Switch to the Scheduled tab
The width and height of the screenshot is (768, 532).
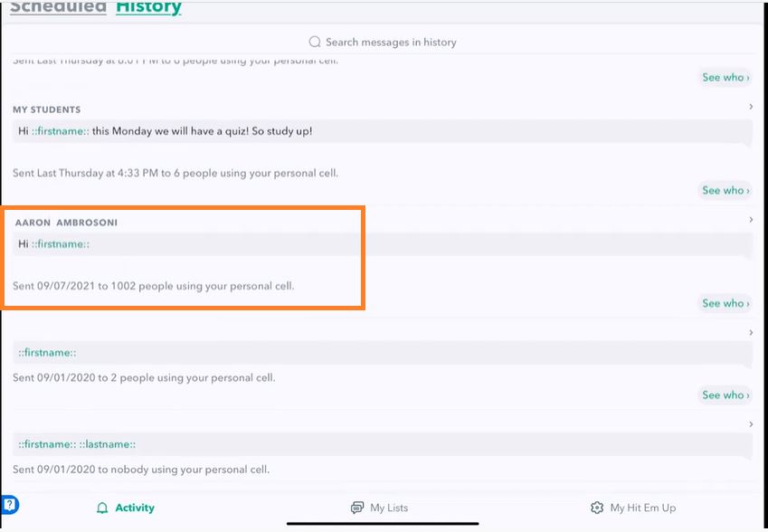coord(58,8)
